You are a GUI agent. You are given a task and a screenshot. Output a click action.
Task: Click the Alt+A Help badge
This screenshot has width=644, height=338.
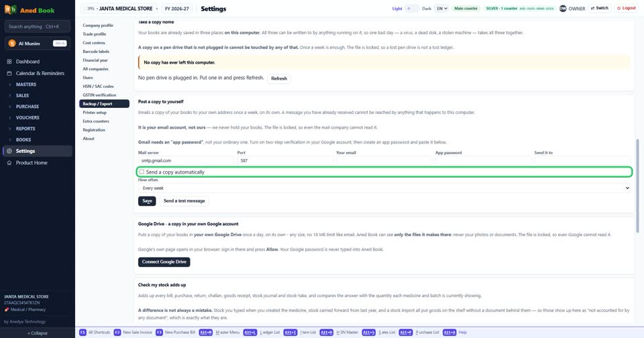point(449,332)
